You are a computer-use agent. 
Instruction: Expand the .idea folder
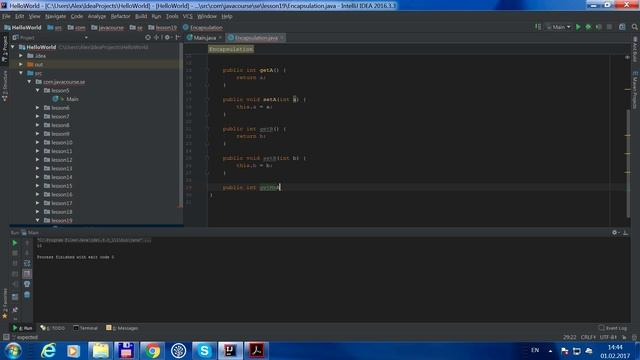coord(21,56)
